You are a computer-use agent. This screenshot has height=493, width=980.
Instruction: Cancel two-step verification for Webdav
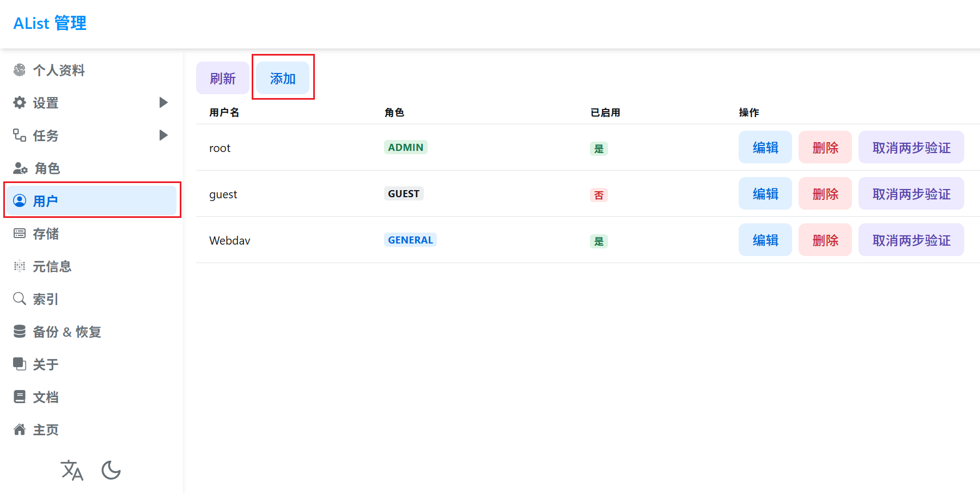[x=911, y=240]
